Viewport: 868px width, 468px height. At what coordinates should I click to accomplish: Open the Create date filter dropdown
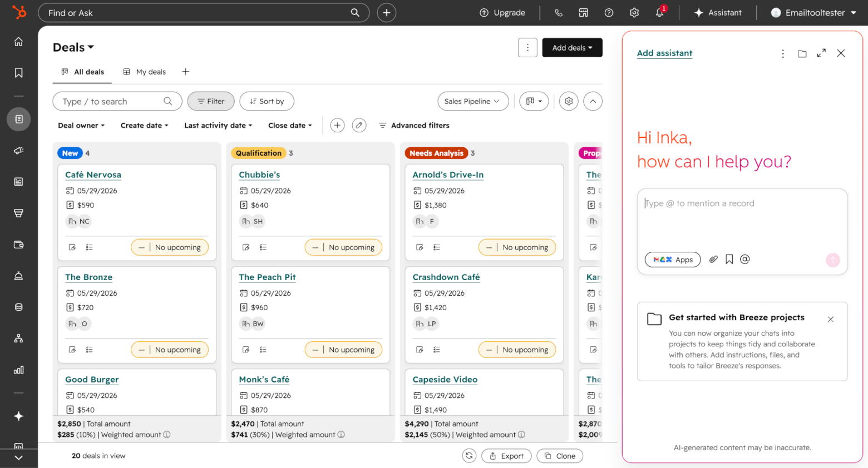[144, 126]
